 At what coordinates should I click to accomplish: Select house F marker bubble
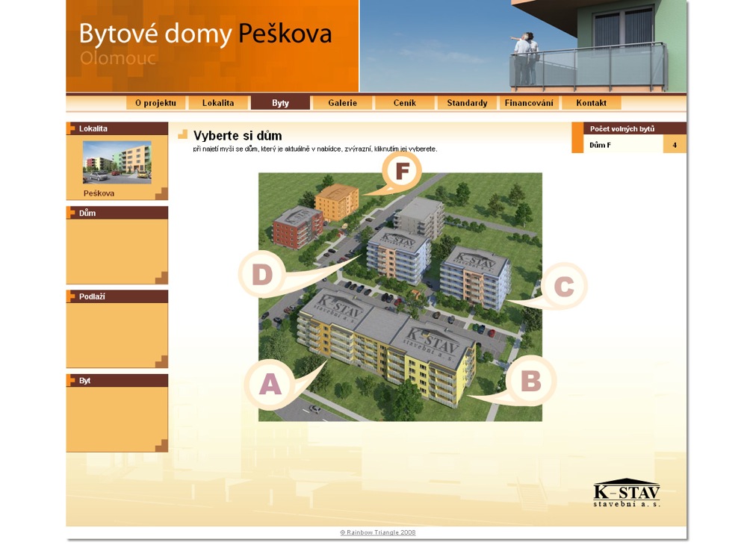coord(402,170)
